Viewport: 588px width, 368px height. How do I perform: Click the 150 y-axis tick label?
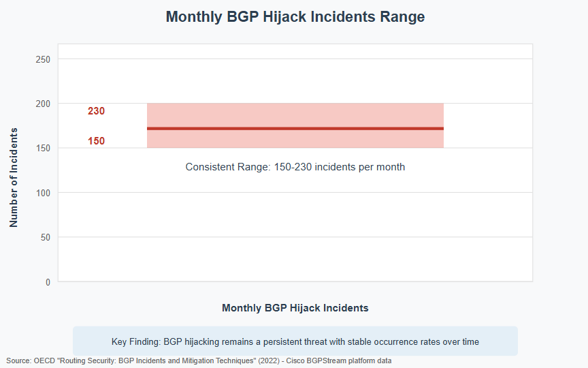pyautogui.click(x=43, y=149)
